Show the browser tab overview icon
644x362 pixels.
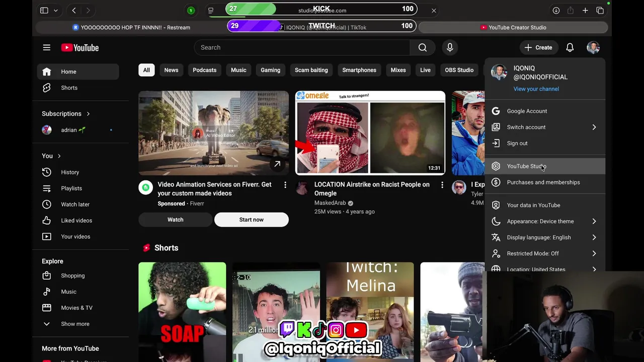pos(600,10)
